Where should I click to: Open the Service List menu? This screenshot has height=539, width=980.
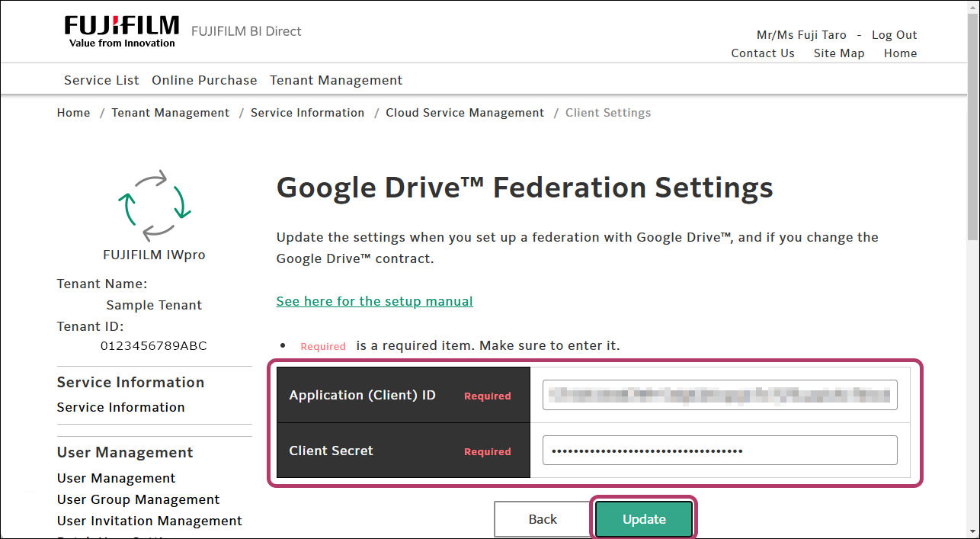(x=101, y=80)
